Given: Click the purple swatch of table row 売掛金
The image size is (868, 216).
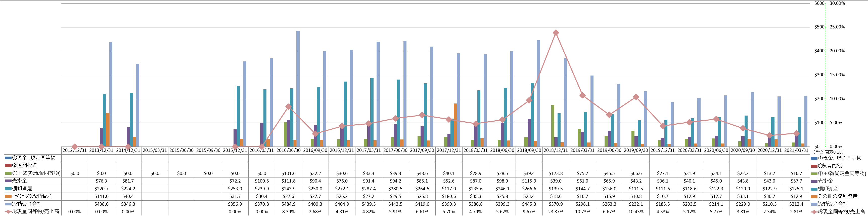Looking at the screenshot, I should click(8, 181).
